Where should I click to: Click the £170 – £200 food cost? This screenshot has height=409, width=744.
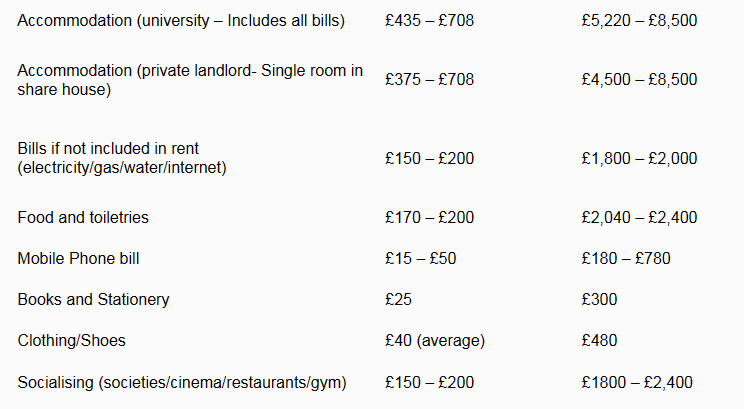click(x=429, y=217)
